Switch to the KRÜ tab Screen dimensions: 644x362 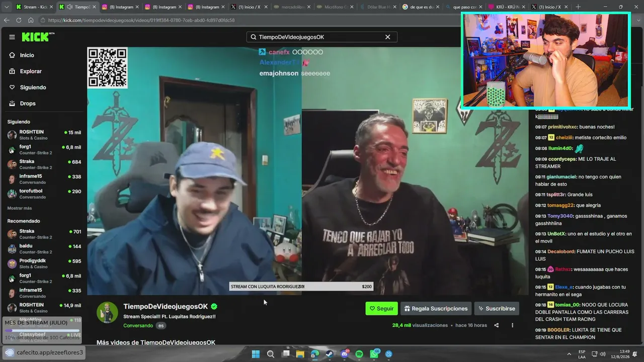tap(507, 7)
